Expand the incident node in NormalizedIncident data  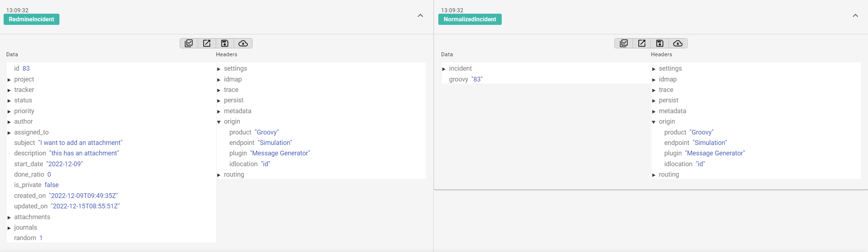[444, 69]
